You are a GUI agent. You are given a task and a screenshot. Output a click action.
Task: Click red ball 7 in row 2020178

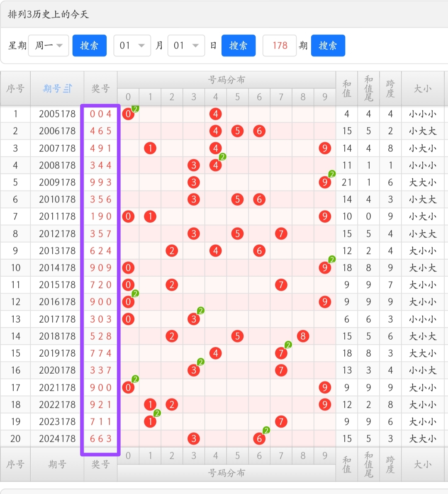pos(281,370)
